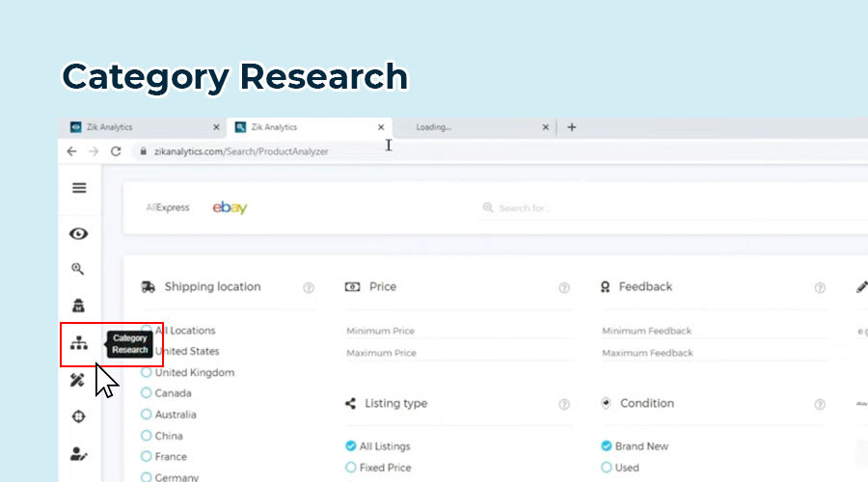The width and height of the screenshot is (868, 482).
Task: Click the crosshair target icon in the sidebar
Action: (79, 416)
